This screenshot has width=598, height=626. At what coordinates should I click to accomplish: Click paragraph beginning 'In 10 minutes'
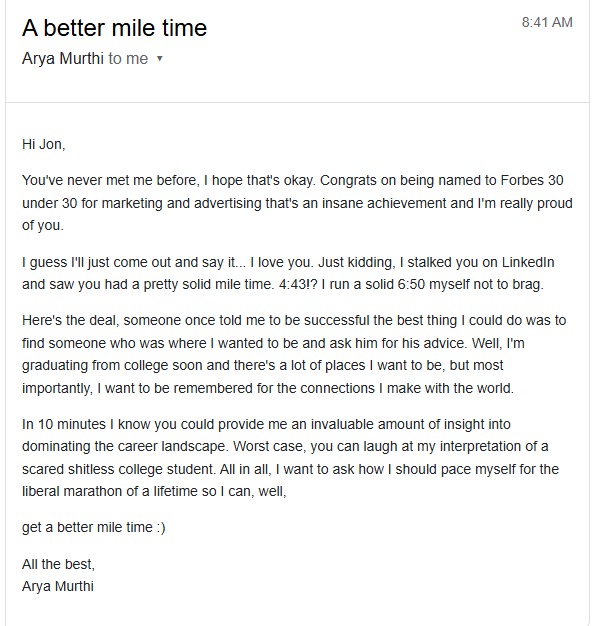coord(290,458)
